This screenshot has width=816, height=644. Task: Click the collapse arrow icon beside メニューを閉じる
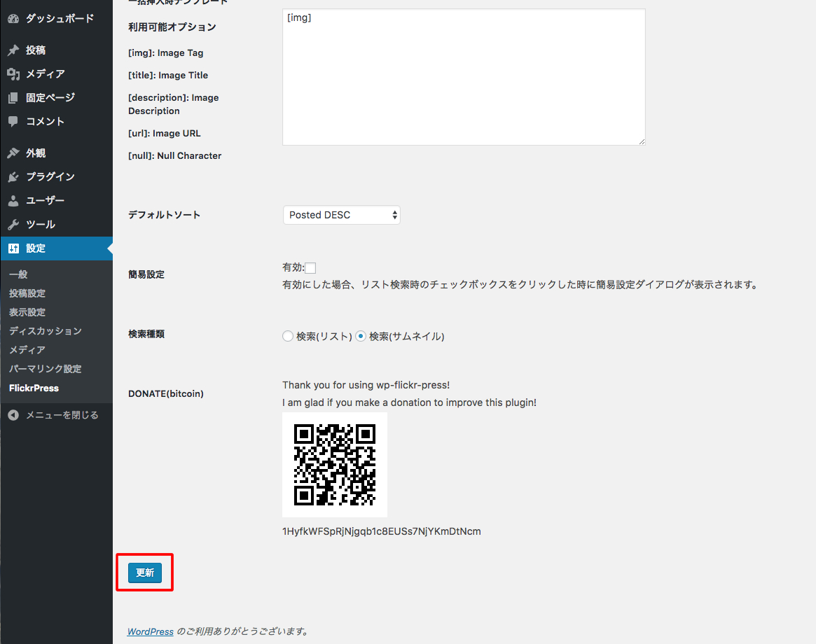(x=13, y=415)
